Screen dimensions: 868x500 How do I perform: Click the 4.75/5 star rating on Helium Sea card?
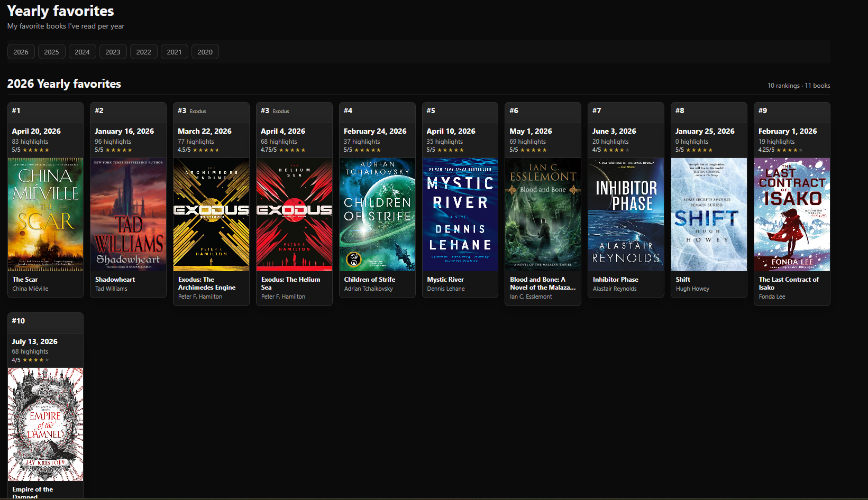tap(283, 150)
